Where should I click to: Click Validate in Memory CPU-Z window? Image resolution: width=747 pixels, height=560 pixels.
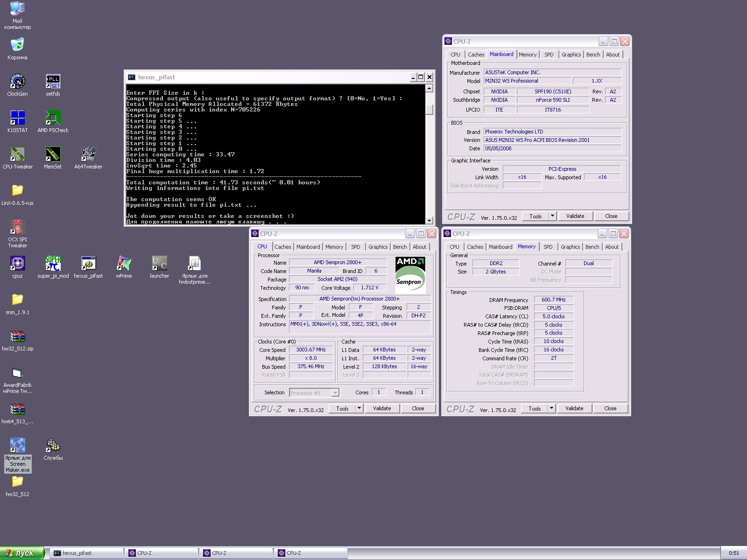click(574, 408)
